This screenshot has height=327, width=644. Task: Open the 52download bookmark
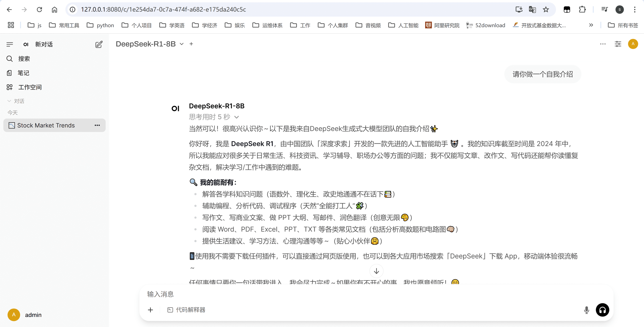(x=486, y=25)
